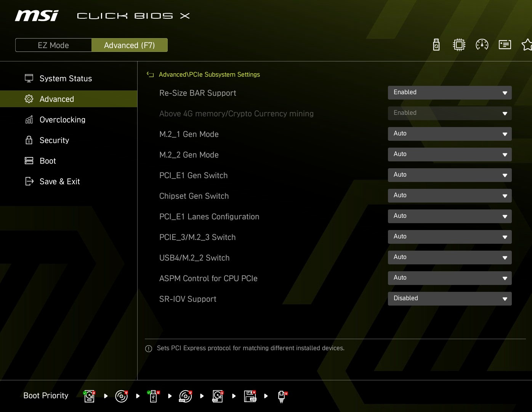The width and height of the screenshot is (532, 412).
Task: Open Chipset Gen Switch dropdown
Action: click(x=450, y=196)
